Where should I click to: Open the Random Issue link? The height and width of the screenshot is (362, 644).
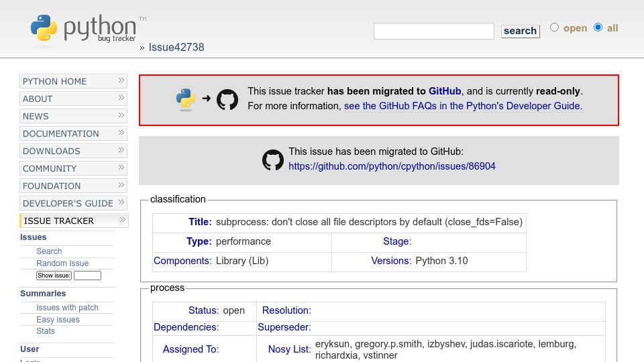[62, 263]
